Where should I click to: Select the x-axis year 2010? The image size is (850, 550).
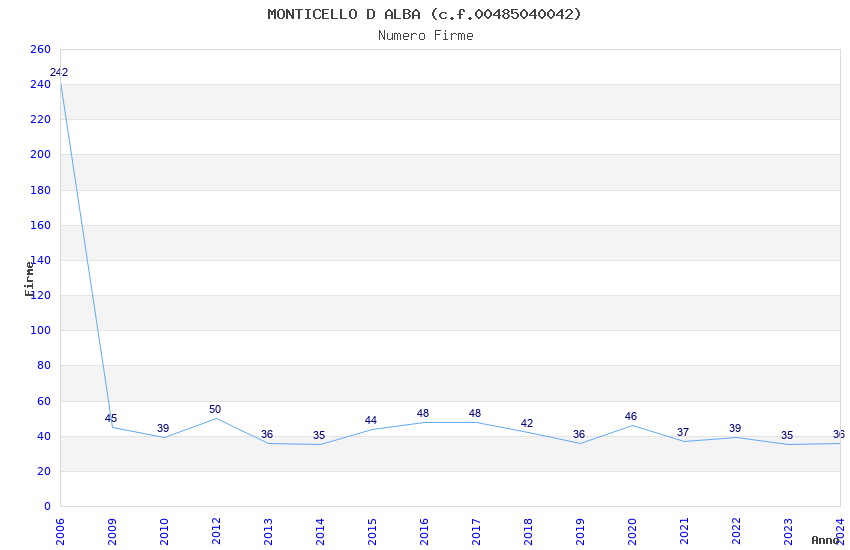point(164,532)
